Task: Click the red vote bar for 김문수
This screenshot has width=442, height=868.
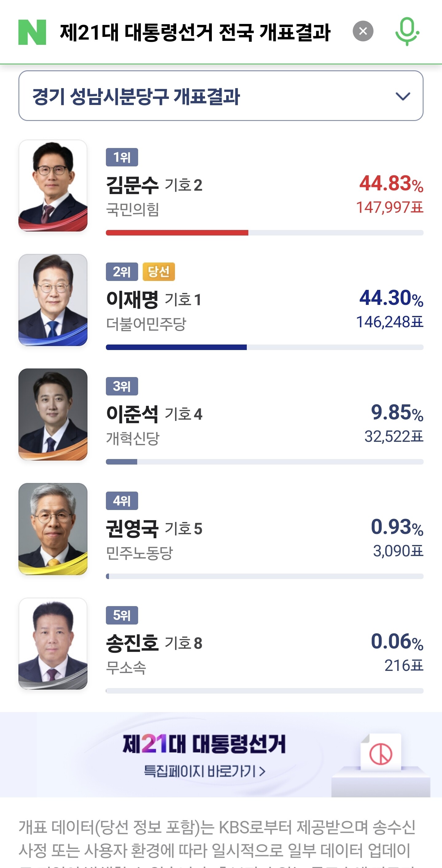Action: [177, 233]
